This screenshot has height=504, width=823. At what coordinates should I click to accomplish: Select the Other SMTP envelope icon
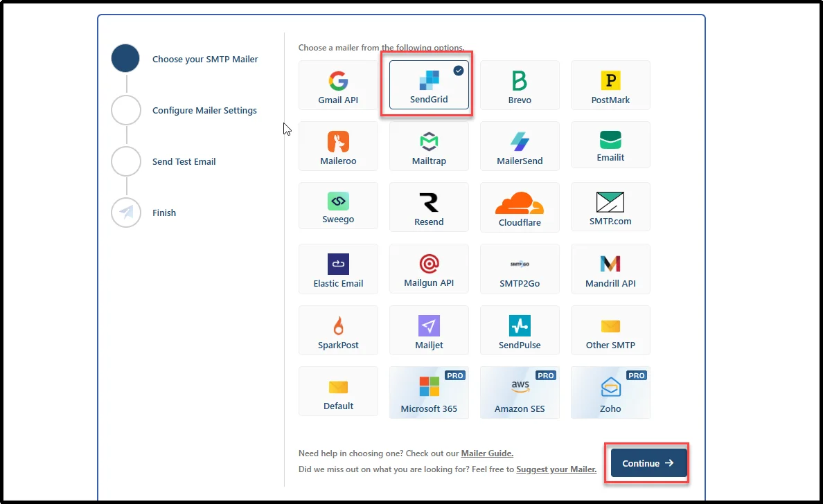pos(610,326)
